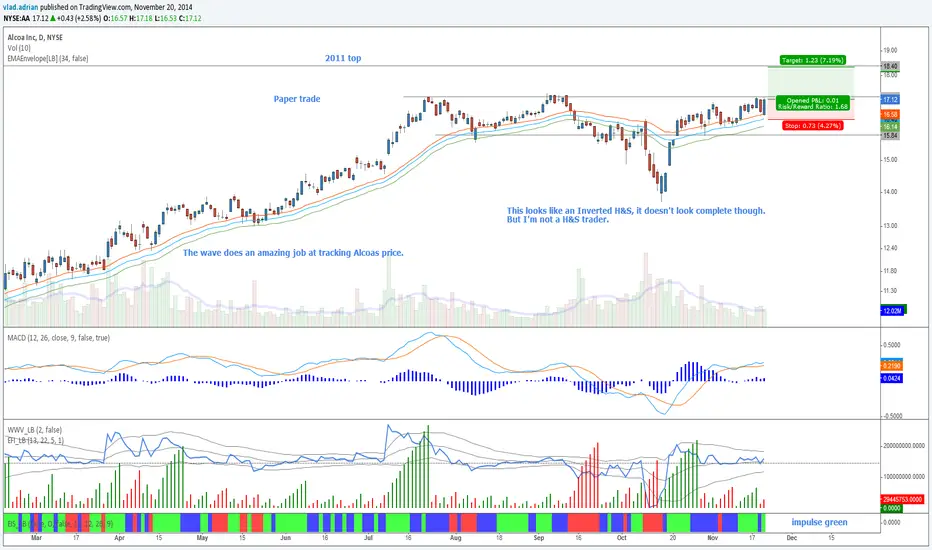Click the blue 0.0424 histogram value tag
Screen dimensions: 932x550
[892, 378]
